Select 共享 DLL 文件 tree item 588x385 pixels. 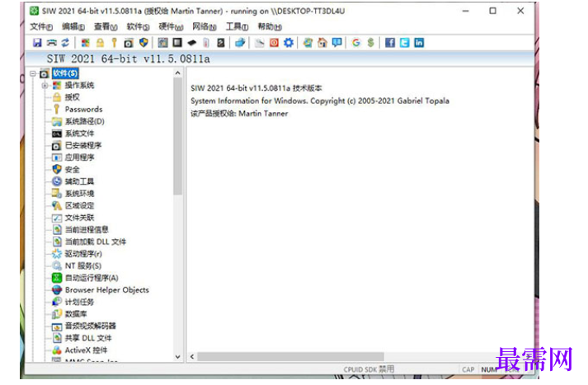pos(88,338)
